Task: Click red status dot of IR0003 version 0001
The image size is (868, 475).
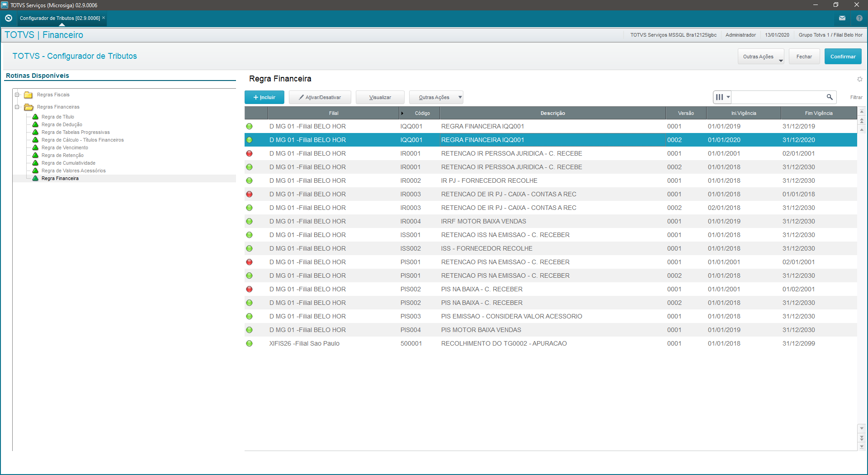Action: (249, 194)
